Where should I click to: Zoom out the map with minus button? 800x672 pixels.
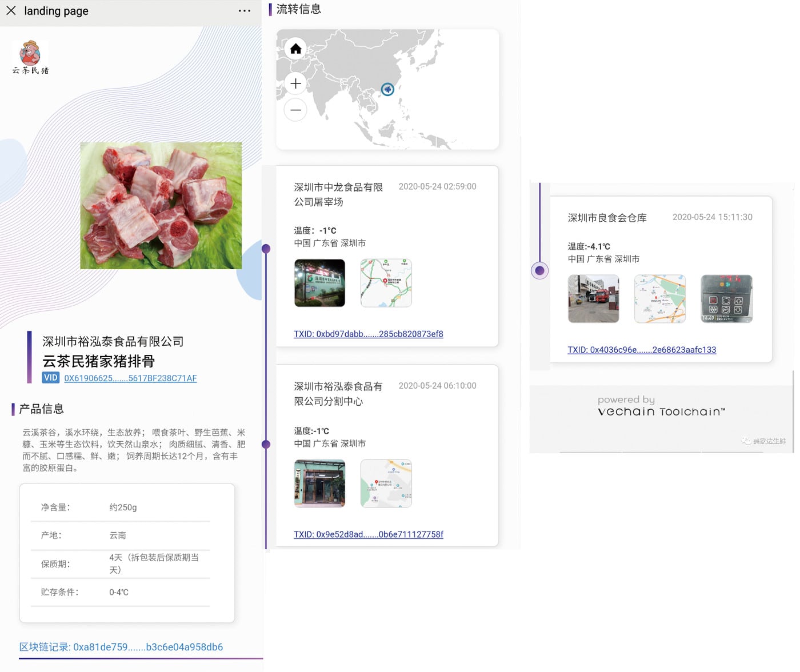point(295,110)
